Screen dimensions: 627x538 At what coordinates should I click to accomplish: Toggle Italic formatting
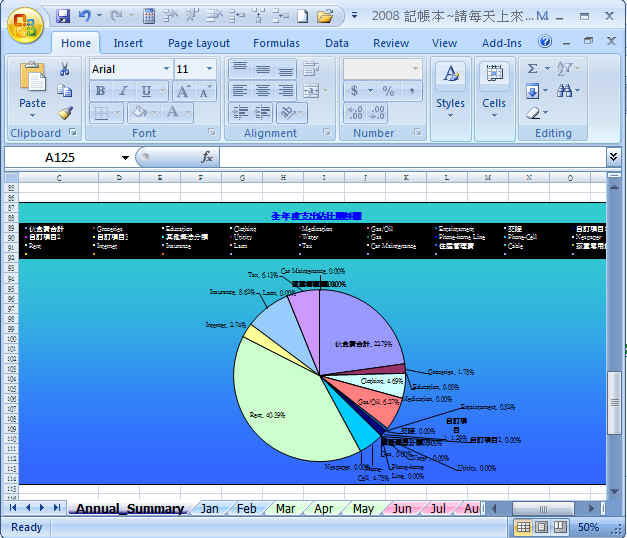pos(123,91)
